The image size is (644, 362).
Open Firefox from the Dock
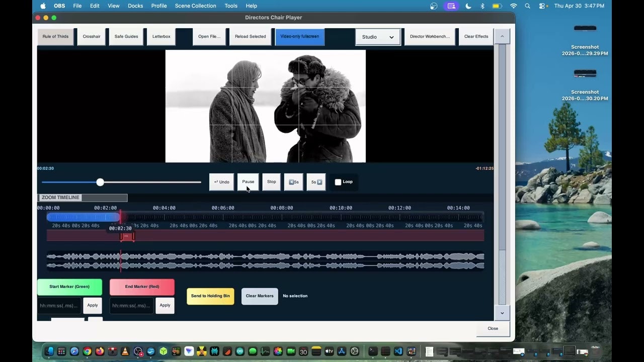tap(100, 351)
